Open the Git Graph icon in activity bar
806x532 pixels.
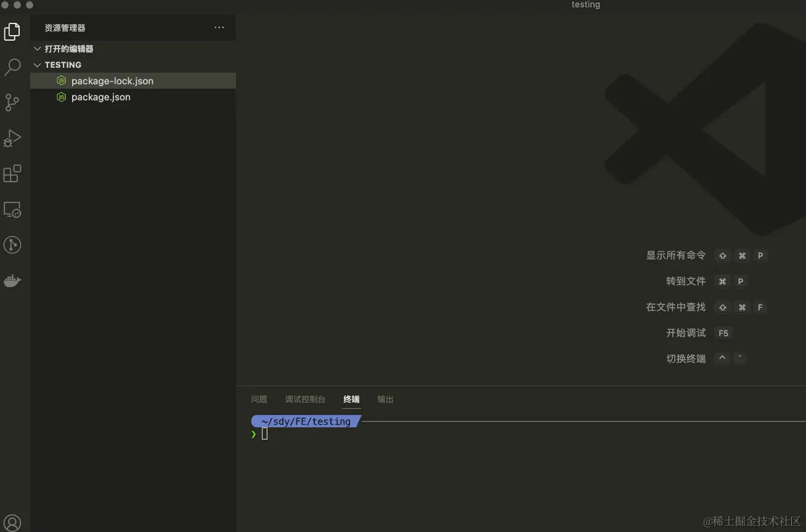tap(12, 245)
